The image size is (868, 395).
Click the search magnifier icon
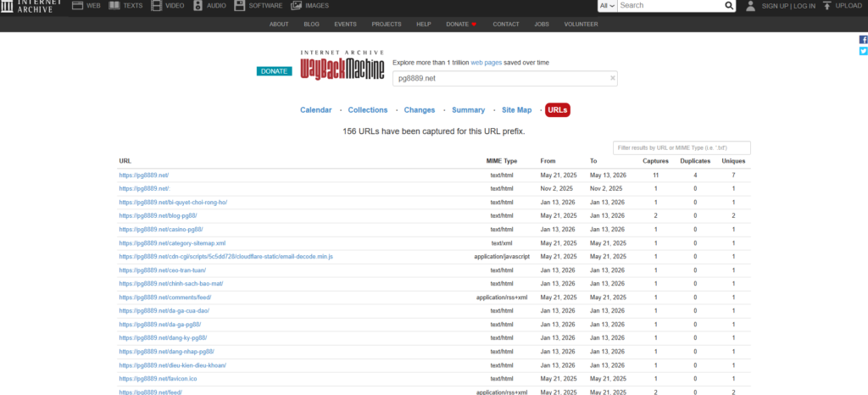[729, 6]
